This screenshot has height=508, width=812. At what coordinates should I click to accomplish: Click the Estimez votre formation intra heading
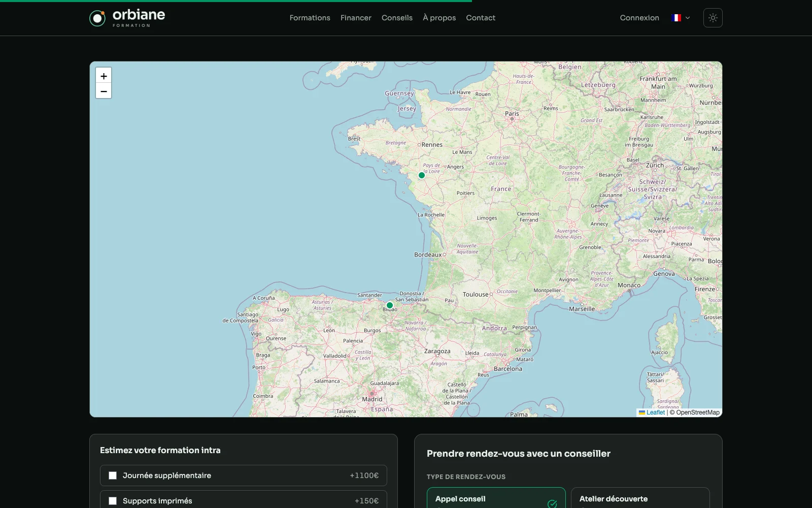pos(160,450)
